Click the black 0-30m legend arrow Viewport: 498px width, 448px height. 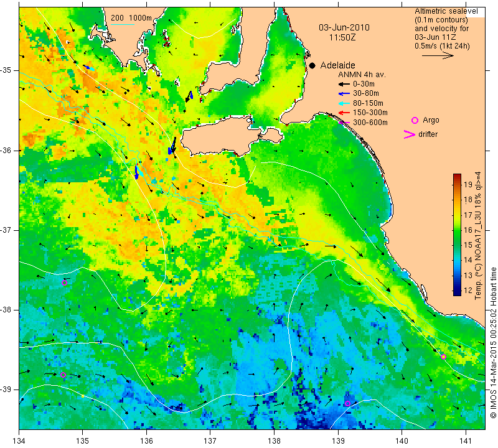point(344,84)
